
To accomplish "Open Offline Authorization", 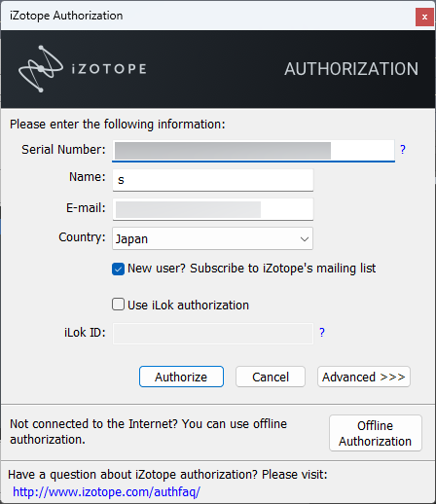I will point(376,433).
